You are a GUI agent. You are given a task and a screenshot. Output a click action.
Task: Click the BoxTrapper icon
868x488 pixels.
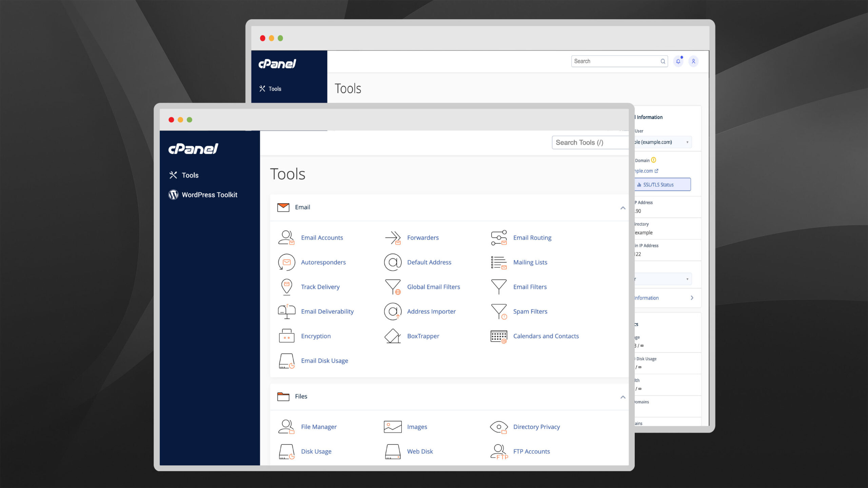(x=393, y=336)
